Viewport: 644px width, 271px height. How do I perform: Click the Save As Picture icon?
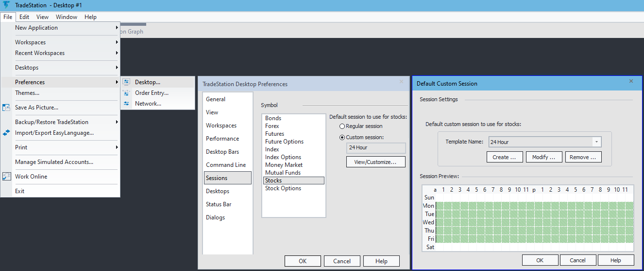point(6,108)
